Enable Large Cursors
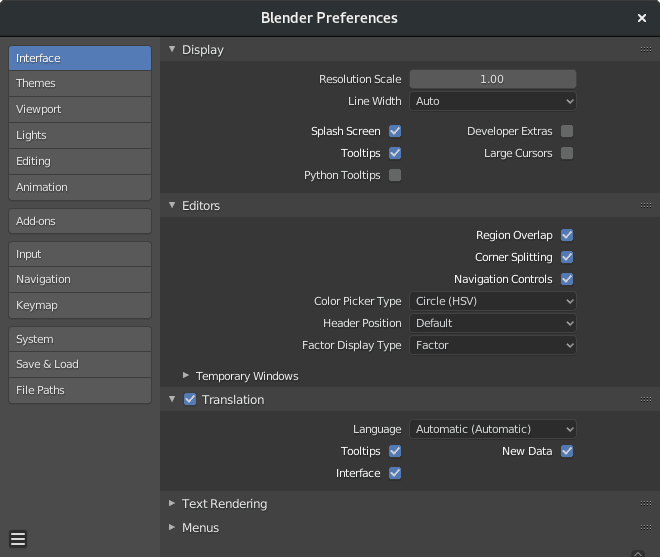Screen dimensions: 660x557 point(567,153)
